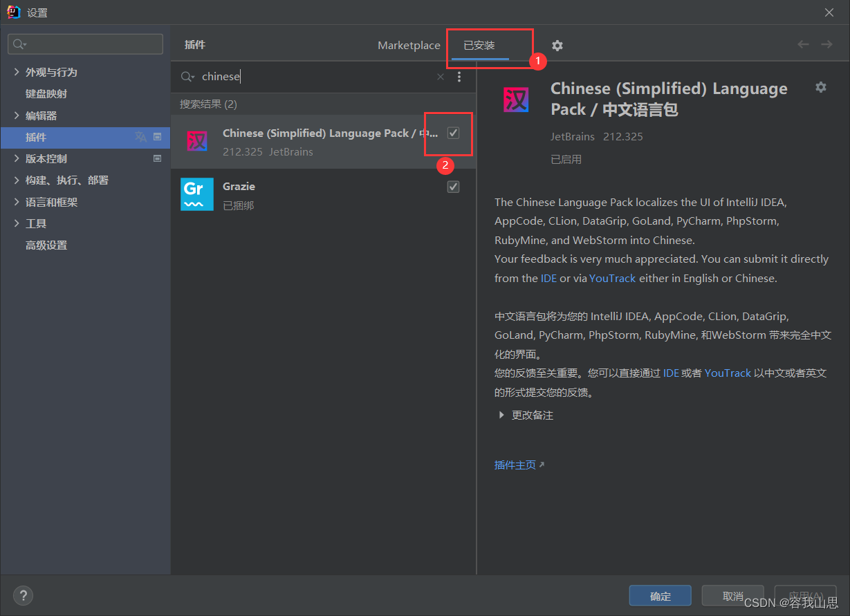
Task: Select the Grazie plugin row text
Action: 239,187
